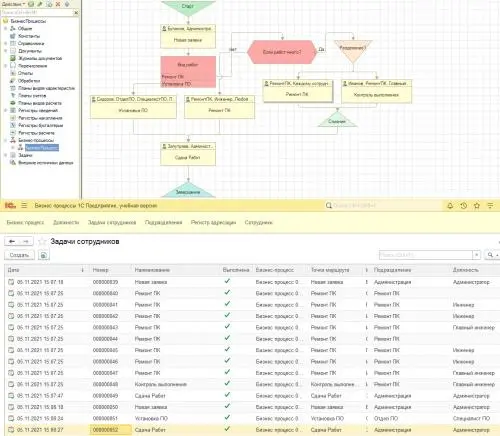Viewport: 500px width, 436px height.
Task: Click the Регистры накопления tree icon
Action: (13, 118)
